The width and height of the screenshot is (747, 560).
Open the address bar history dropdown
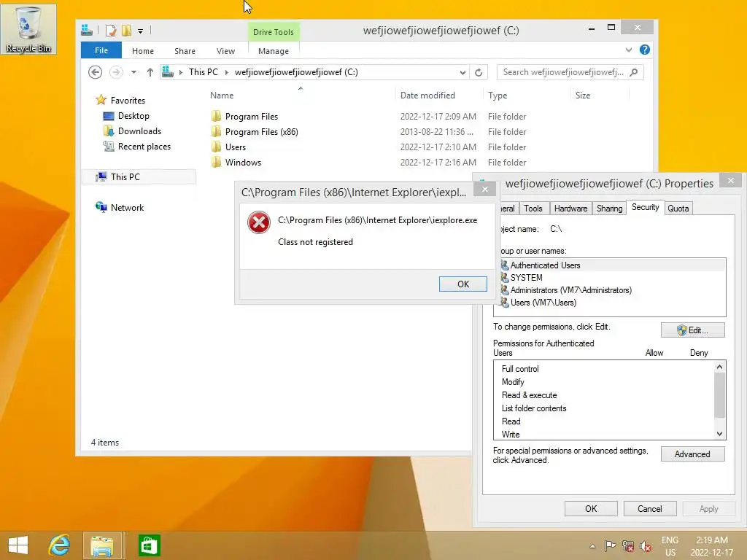(x=462, y=72)
